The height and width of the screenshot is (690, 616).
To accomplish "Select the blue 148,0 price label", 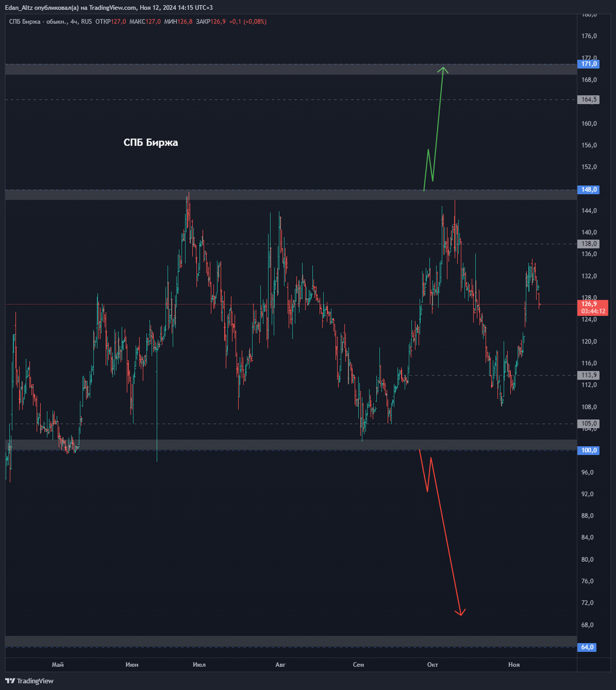I will tap(588, 189).
